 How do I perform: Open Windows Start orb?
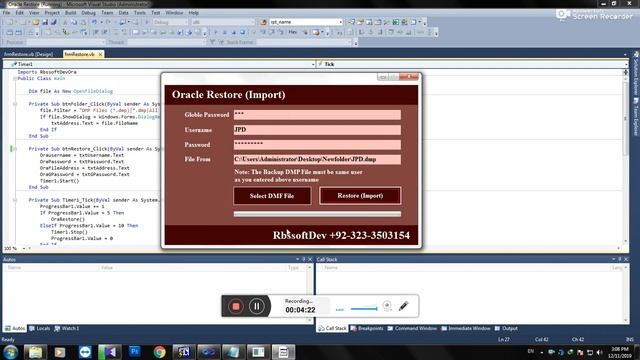[11, 352]
